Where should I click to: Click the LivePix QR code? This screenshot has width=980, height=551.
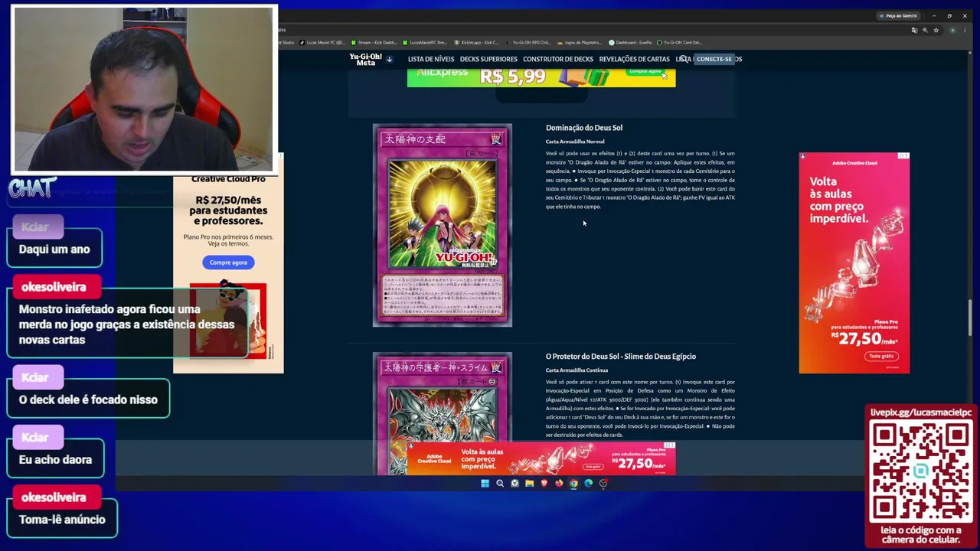[920, 471]
